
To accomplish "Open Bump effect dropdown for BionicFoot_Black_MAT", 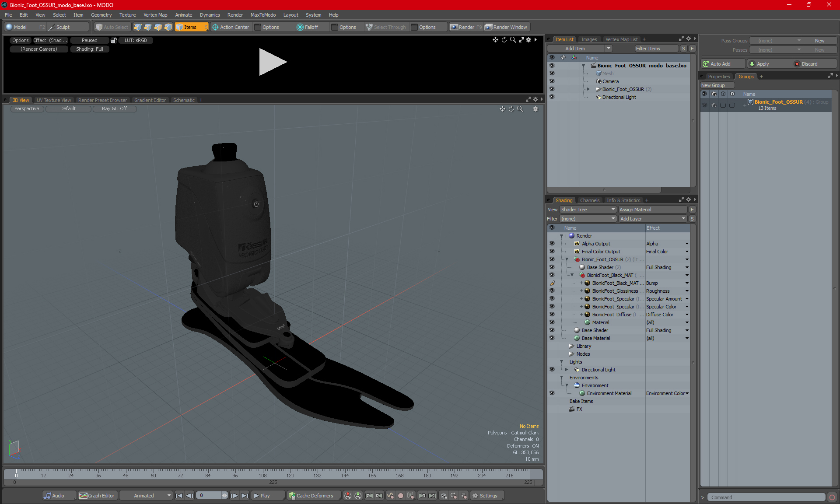I will (x=687, y=283).
